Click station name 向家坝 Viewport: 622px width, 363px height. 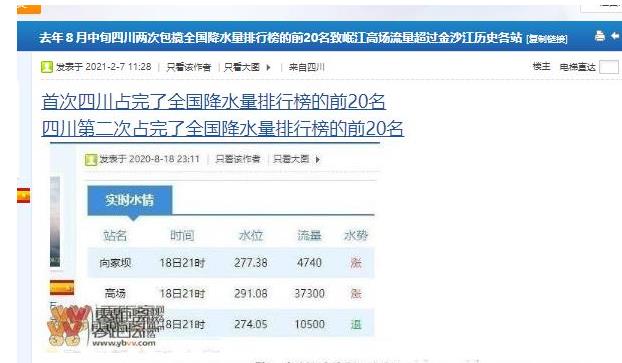point(115,263)
